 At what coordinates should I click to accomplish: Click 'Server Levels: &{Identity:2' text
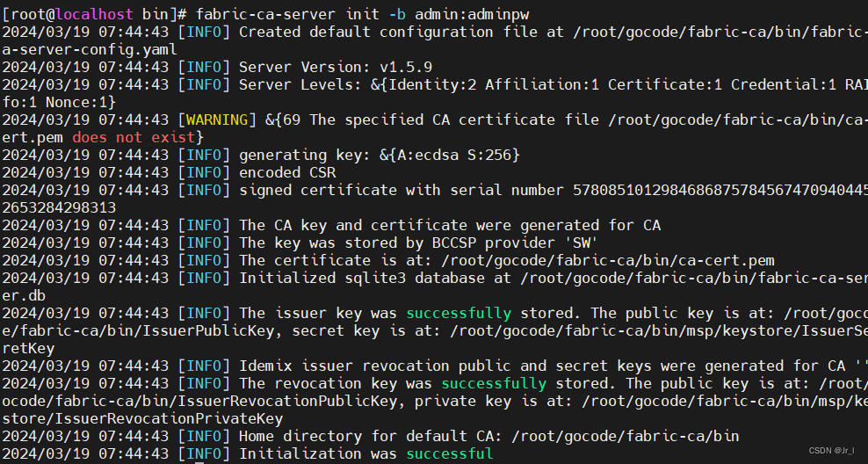358,84
